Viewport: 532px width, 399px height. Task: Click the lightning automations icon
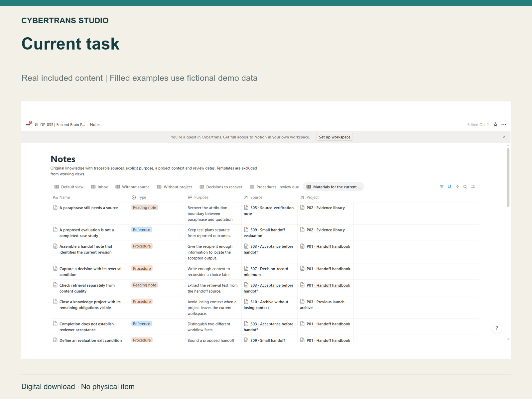click(x=458, y=187)
